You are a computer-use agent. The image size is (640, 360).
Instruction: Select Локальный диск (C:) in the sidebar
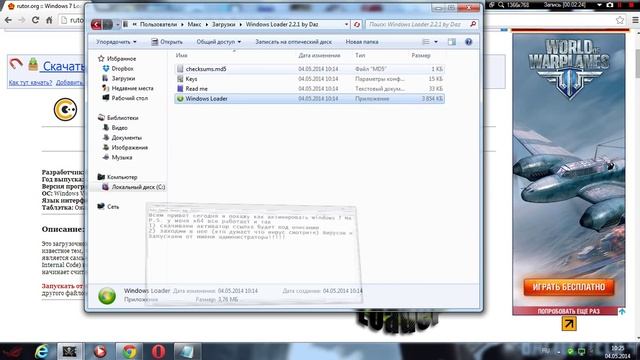133,187
